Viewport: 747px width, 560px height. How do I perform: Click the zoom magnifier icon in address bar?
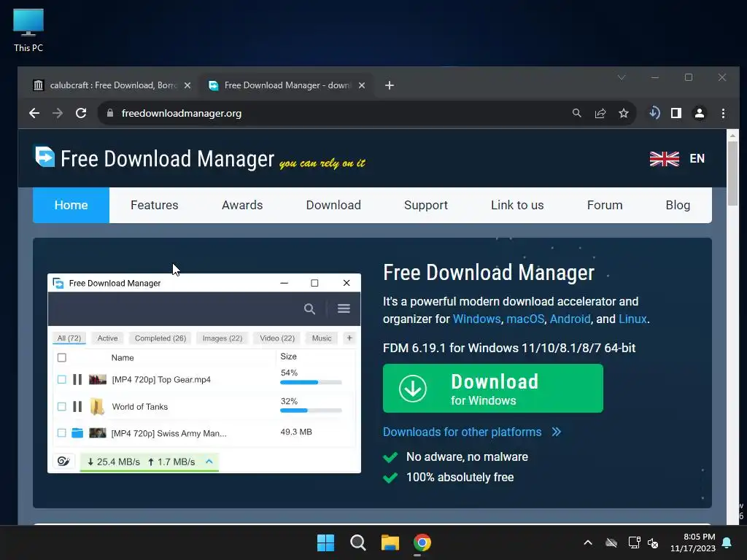(x=576, y=113)
